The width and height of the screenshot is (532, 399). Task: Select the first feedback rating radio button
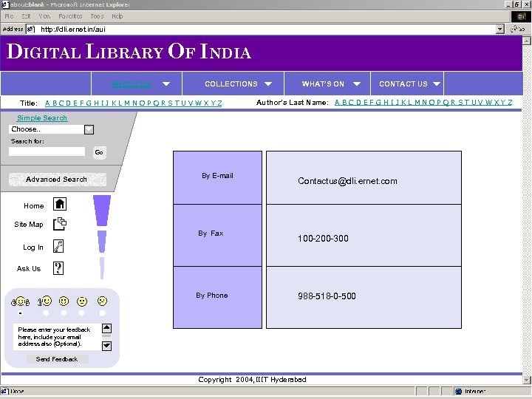tap(21, 313)
